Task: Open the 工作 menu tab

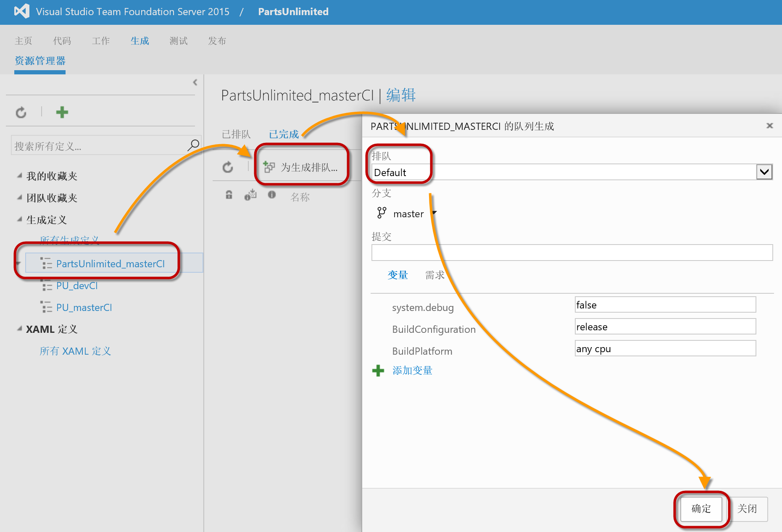Action: point(101,41)
